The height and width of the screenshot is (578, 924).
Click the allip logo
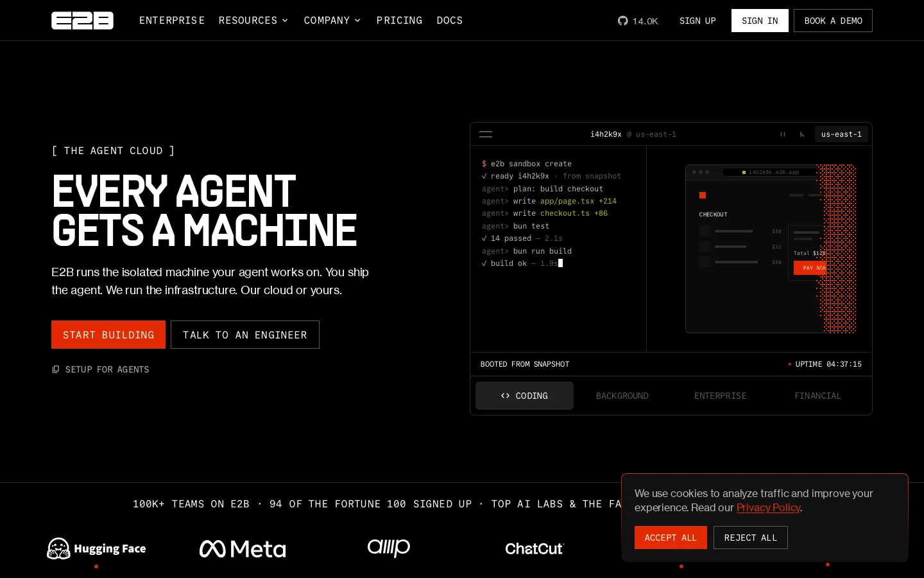tap(389, 547)
